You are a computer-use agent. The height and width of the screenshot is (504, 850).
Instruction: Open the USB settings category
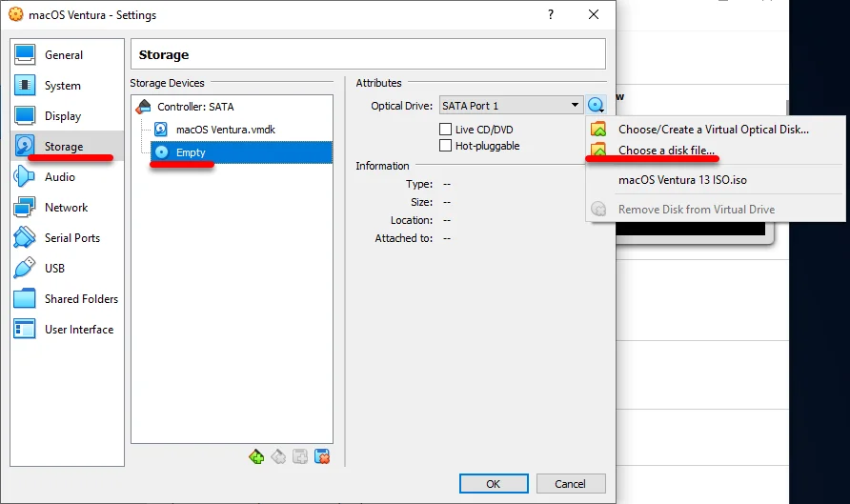pyautogui.click(x=68, y=268)
